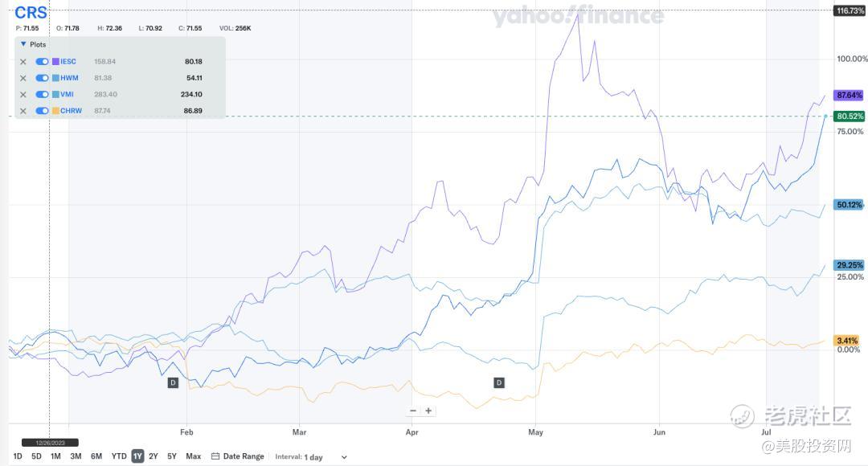
Task: Switch to the 5Y range
Action: pyautogui.click(x=172, y=456)
